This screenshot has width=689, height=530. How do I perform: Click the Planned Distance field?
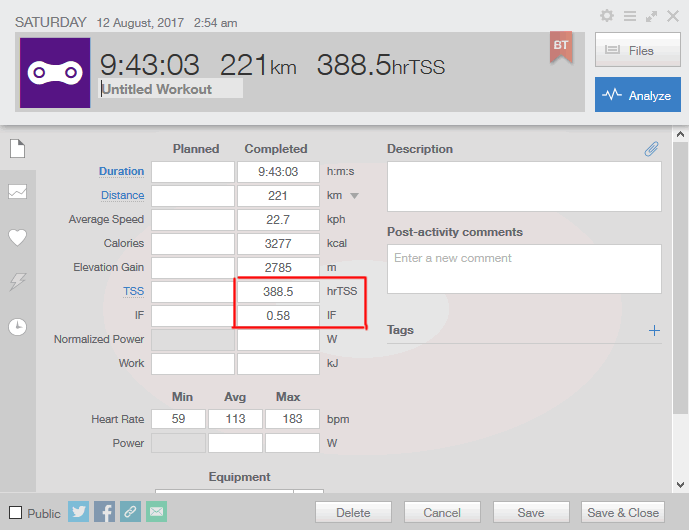tap(193, 196)
